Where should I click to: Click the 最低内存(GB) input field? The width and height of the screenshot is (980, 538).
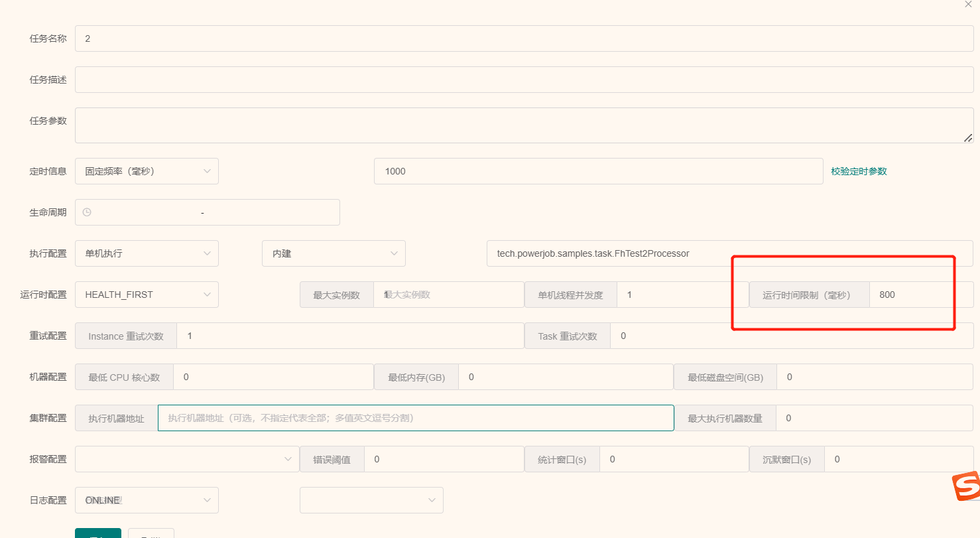(566, 377)
